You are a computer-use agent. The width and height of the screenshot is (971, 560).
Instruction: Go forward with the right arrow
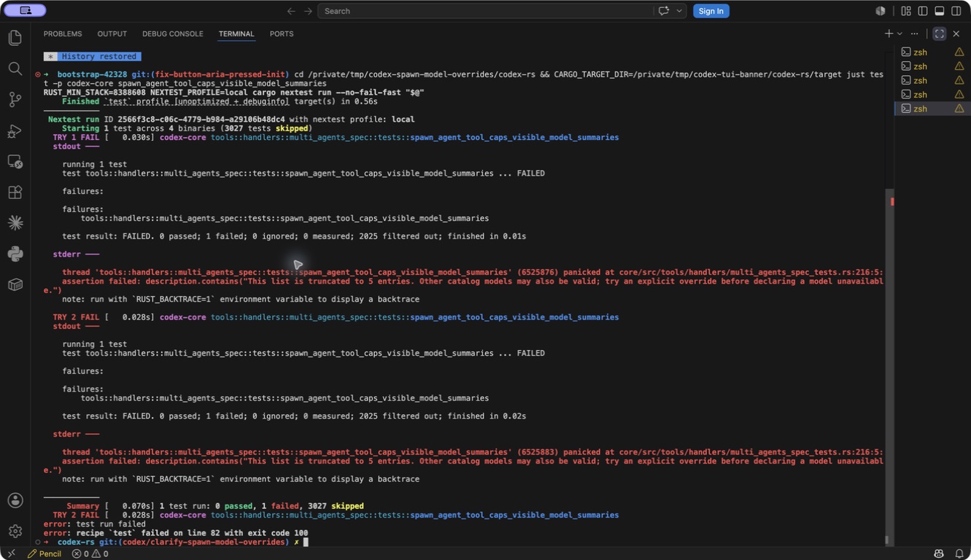click(308, 11)
